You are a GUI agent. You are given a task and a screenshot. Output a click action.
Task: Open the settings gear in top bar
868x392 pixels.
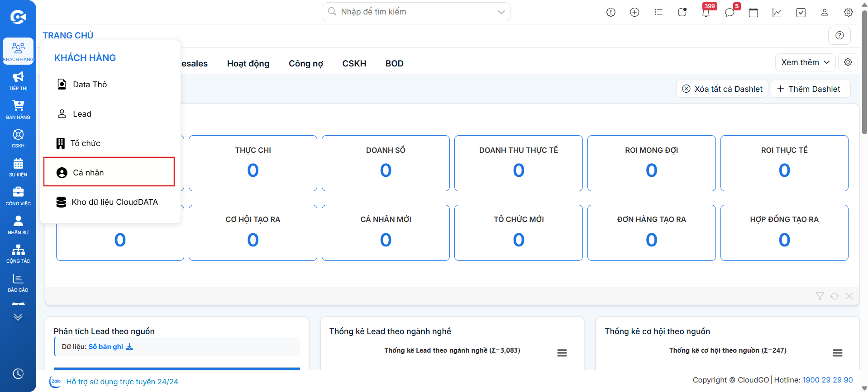tap(849, 12)
